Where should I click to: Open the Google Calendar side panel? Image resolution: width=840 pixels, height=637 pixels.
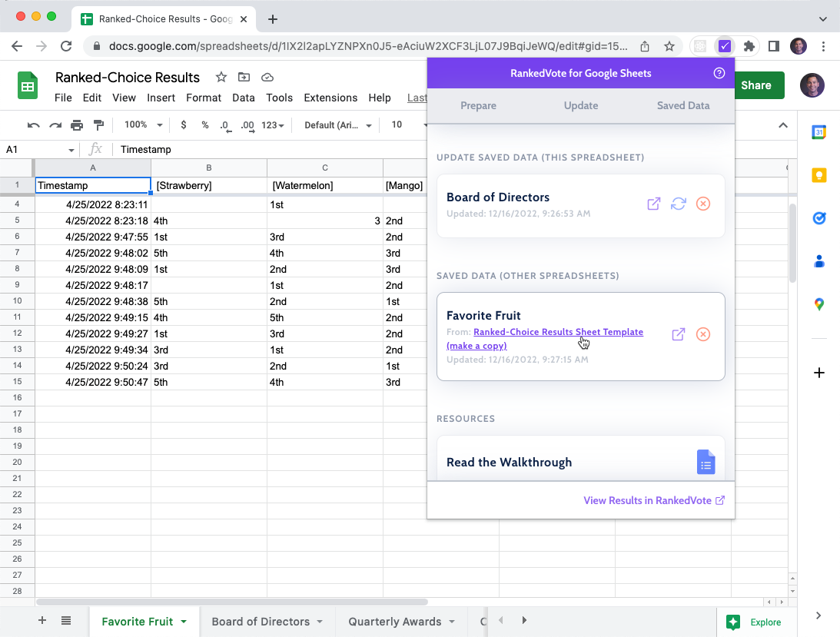click(818, 132)
